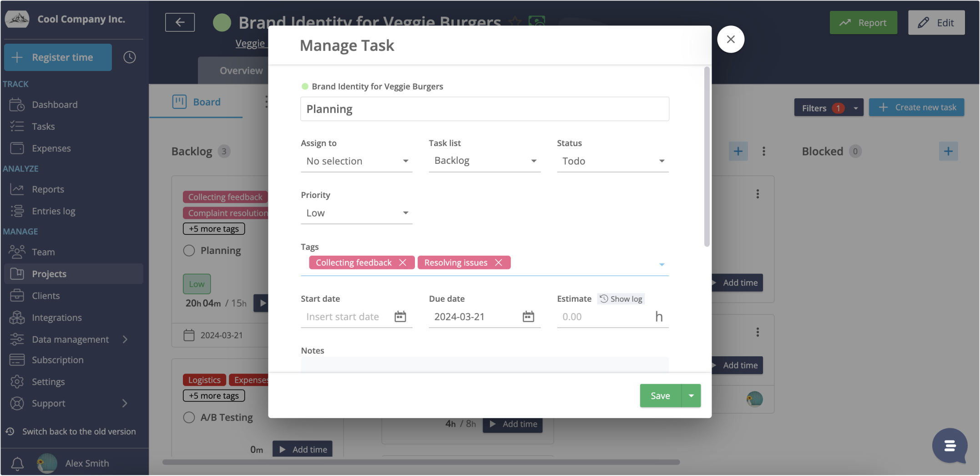Open the Priority dropdown set to Low
Screen dimensions: 980x476
(x=356, y=213)
